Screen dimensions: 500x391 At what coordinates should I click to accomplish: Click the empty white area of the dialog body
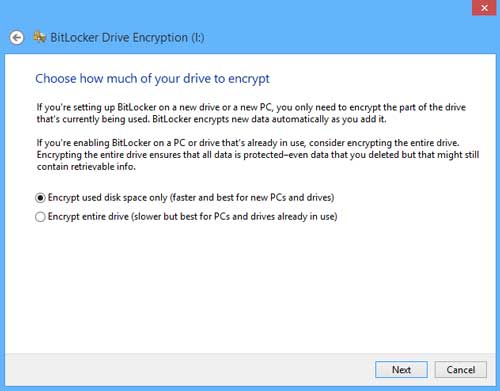[250, 287]
